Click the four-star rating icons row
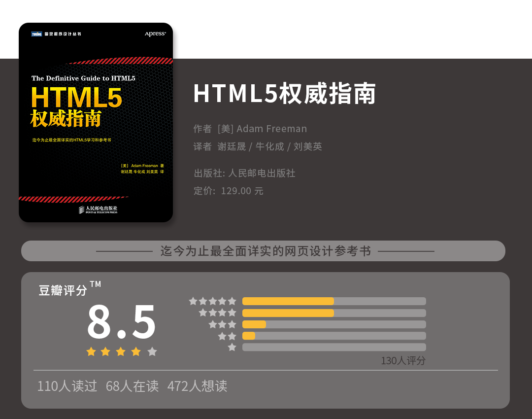The width and height of the screenshot is (532, 419). tap(217, 313)
